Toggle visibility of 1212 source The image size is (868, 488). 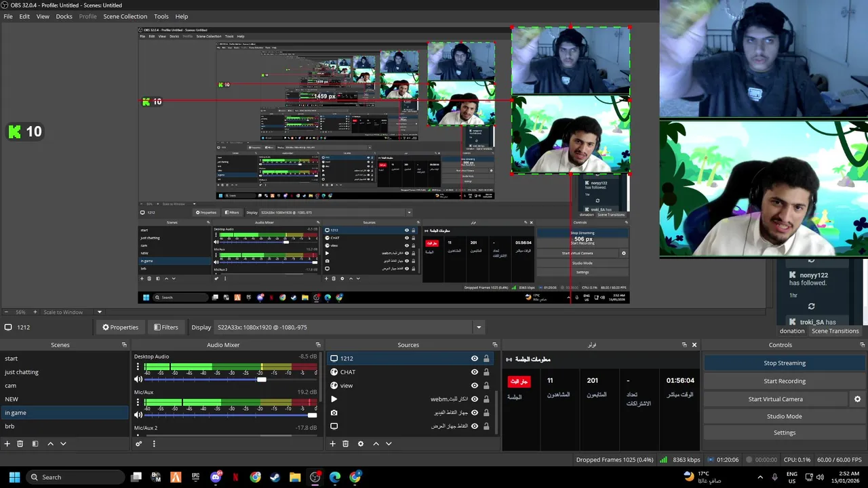coord(475,359)
